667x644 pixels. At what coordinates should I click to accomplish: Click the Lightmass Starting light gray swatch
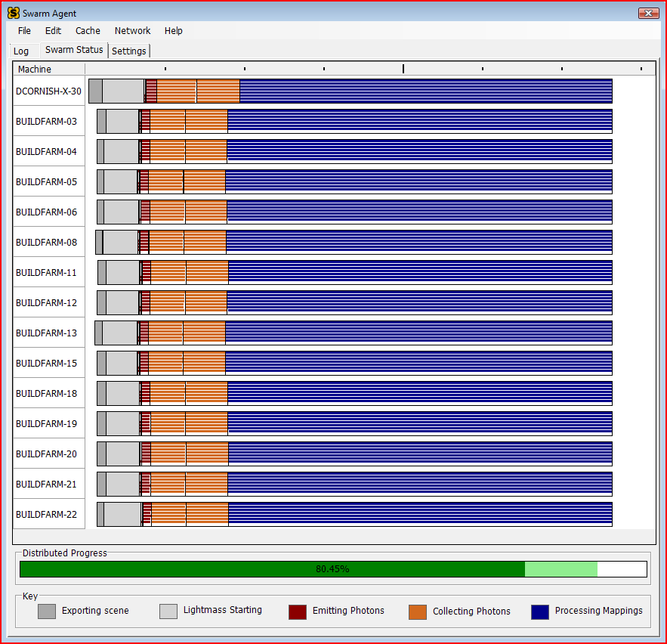point(168,611)
